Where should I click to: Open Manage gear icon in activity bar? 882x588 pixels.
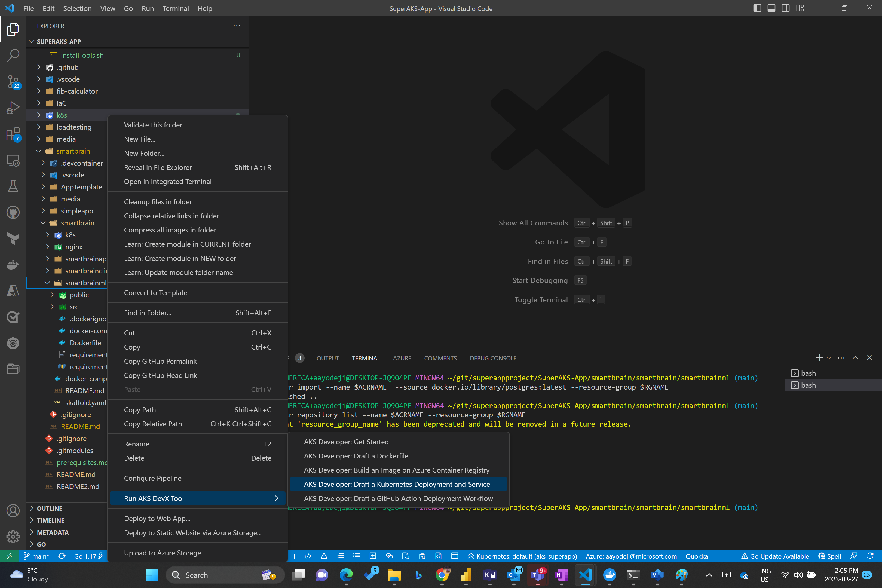13,537
